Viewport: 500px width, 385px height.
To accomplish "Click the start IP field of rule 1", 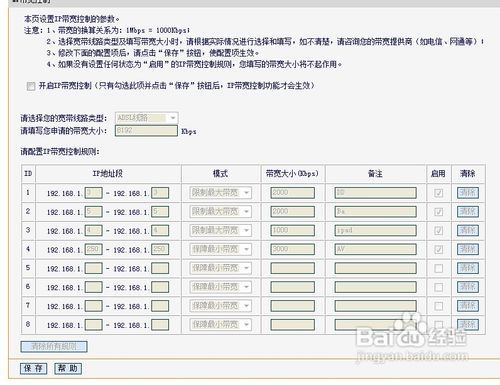I will (x=93, y=193).
